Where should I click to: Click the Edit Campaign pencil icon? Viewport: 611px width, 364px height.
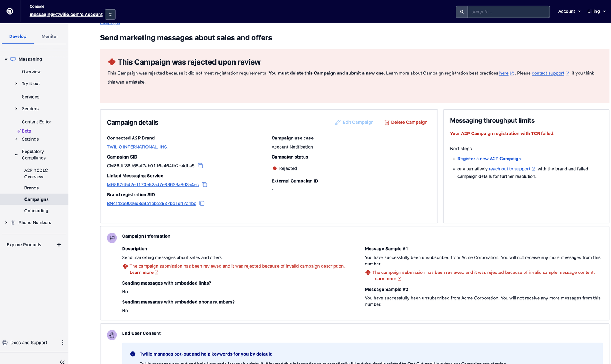point(338,122)
